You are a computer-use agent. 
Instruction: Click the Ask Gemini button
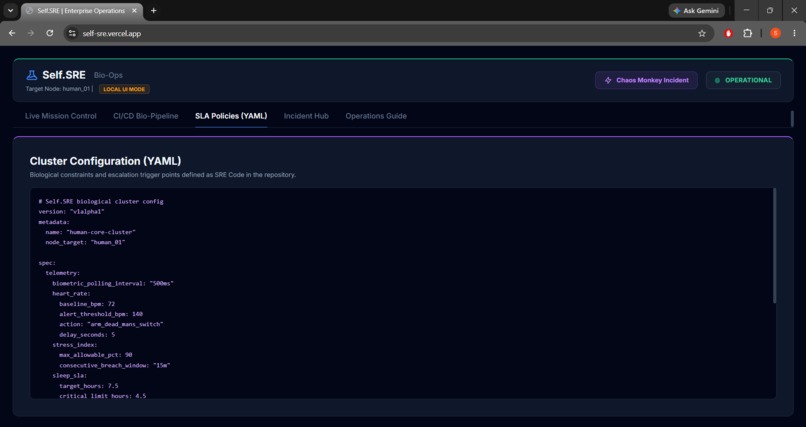[696, 11]
